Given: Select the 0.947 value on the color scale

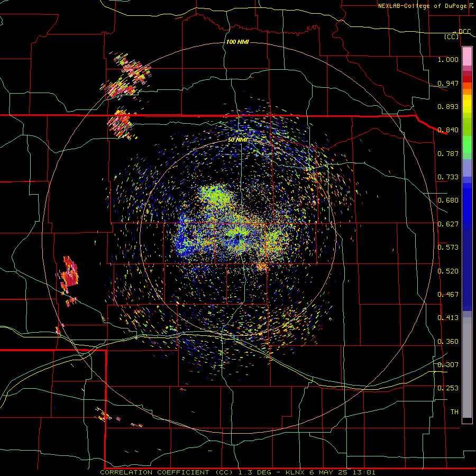Looking at the screenshot, I should pos(448,83).
